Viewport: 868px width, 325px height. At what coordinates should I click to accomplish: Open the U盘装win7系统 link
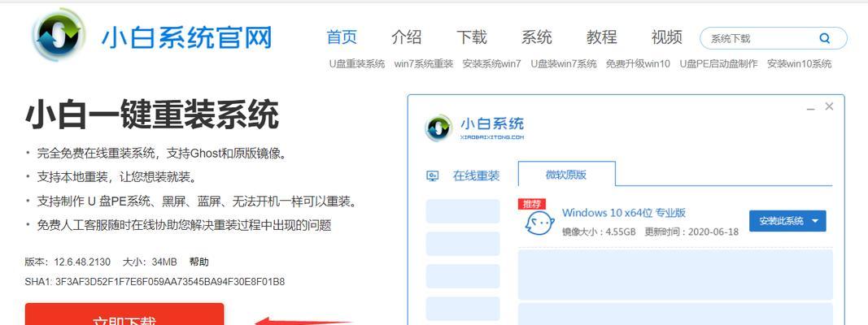click(564, 63)
